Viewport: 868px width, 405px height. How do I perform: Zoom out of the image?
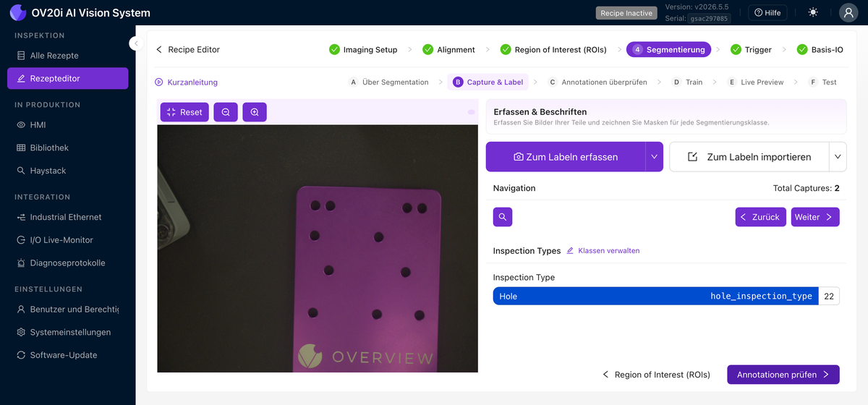tap(226, 112)
